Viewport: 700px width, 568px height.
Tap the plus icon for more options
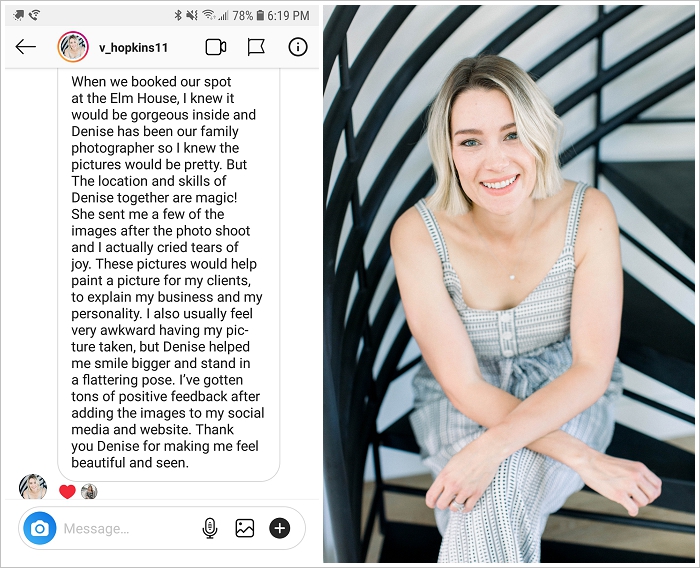pyautogui.click(x=279, y=528)
